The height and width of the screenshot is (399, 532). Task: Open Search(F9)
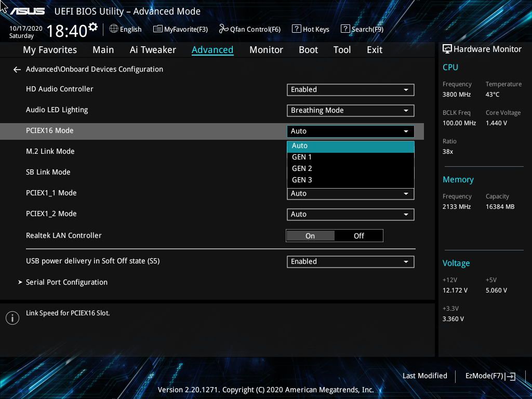(x=362, y=29)
